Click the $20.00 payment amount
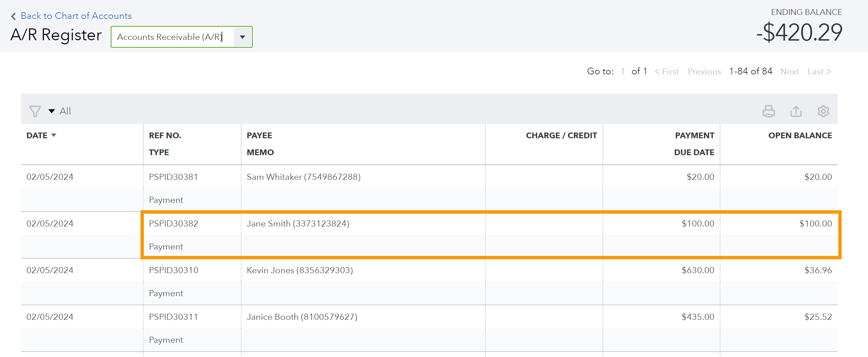This screenshot has height=357, width=868. [x=700, y=177]
